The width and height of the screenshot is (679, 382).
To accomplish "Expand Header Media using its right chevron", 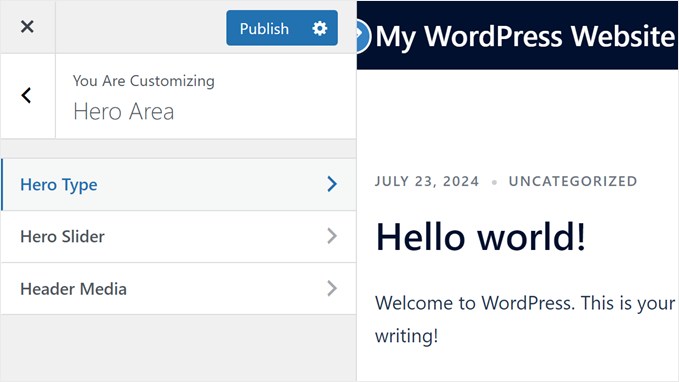I will [332, 288].
